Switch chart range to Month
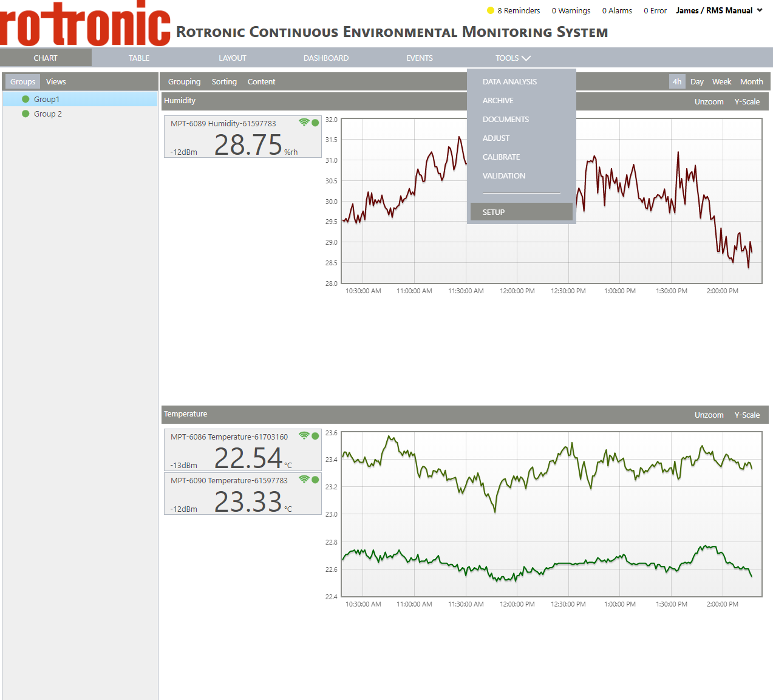The width and height of the screenshot is (773, 700). point(751,81)
